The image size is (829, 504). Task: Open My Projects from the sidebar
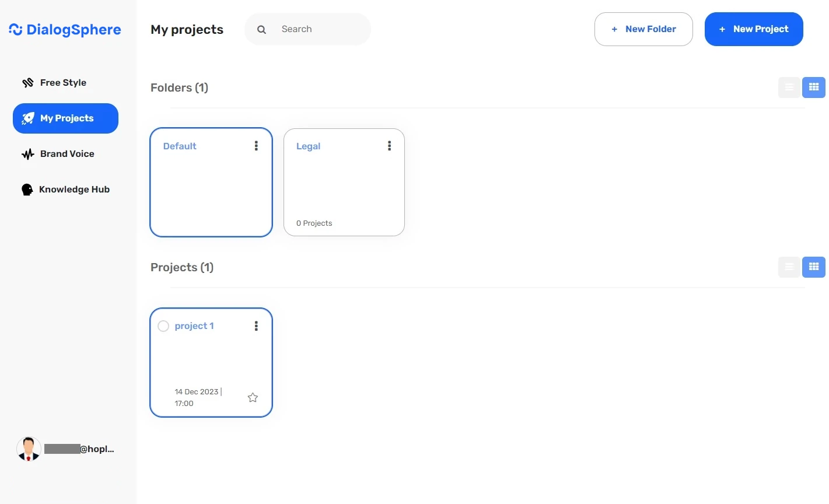pos(65,118)
